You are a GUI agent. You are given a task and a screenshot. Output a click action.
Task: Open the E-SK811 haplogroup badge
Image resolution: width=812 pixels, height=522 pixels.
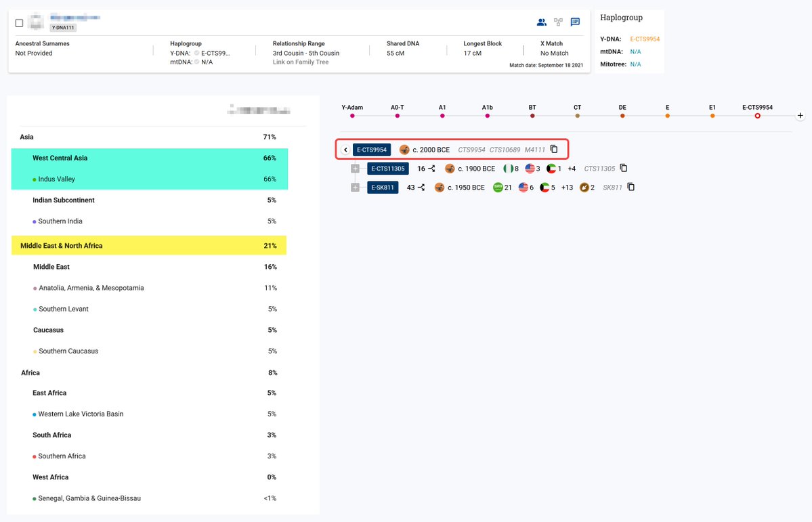pos(383,188)
